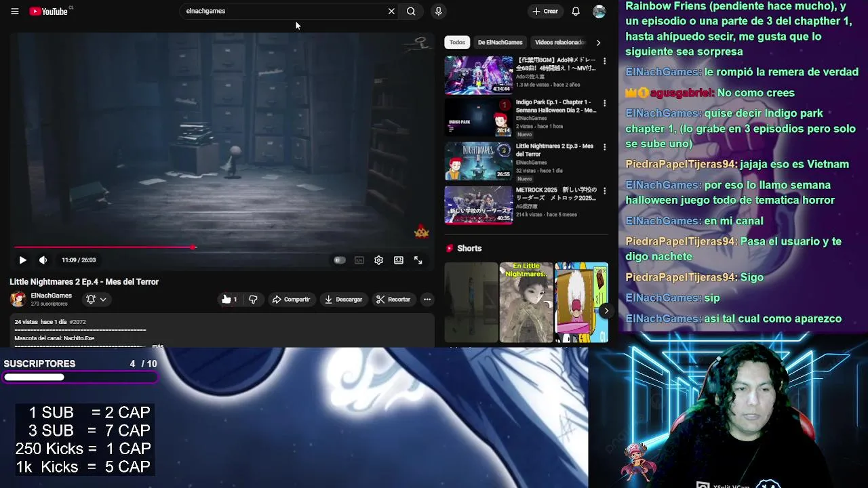The height and width of the screenshot is (488, 868).
Task: Open ElNachGames channel avatar
Action: point(18,299)
